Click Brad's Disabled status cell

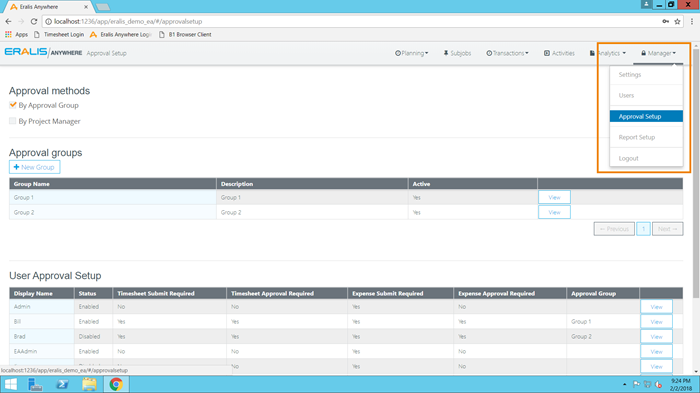pos(93,337)
